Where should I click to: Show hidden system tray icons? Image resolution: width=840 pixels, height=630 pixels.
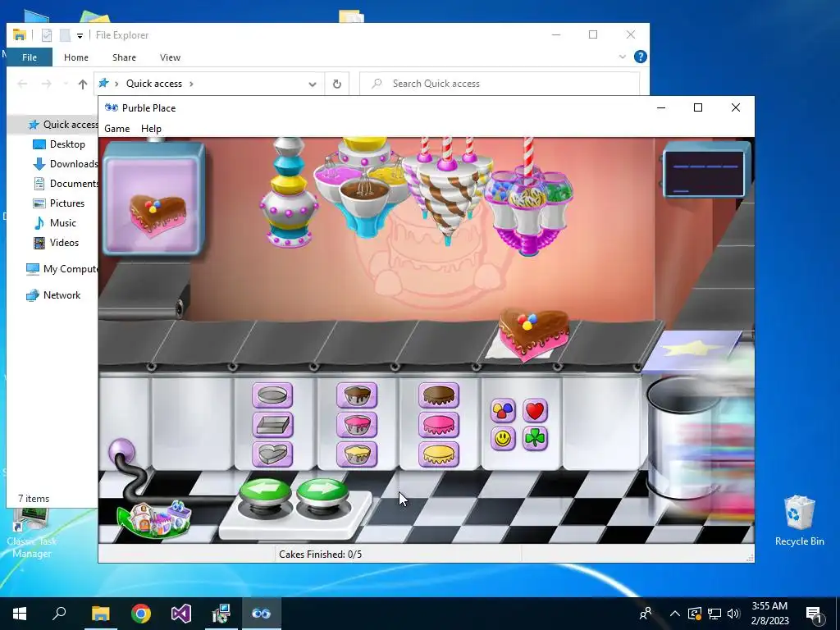coord(675,614)
